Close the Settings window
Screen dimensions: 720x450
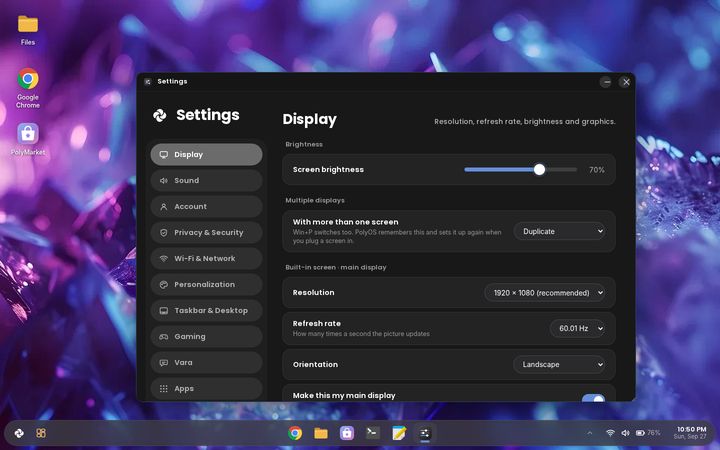click(626, 82)
